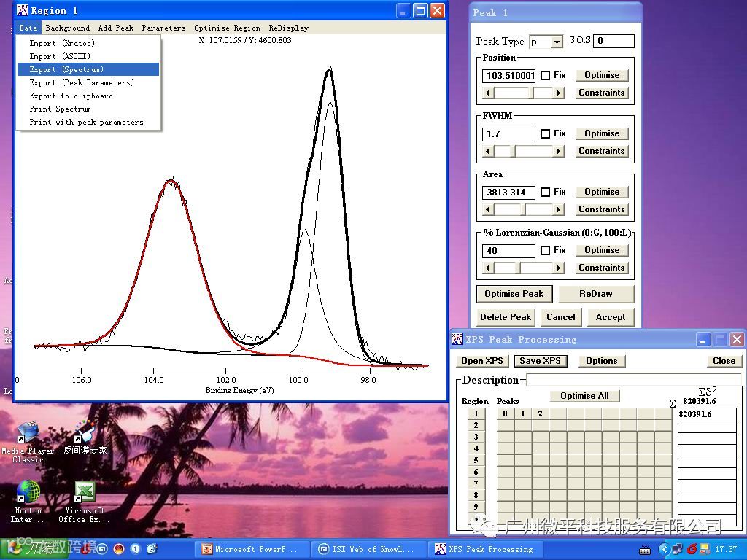Choose Print Spectrum entry
This screenshot has height=560, width=747.
pos(88,109)
